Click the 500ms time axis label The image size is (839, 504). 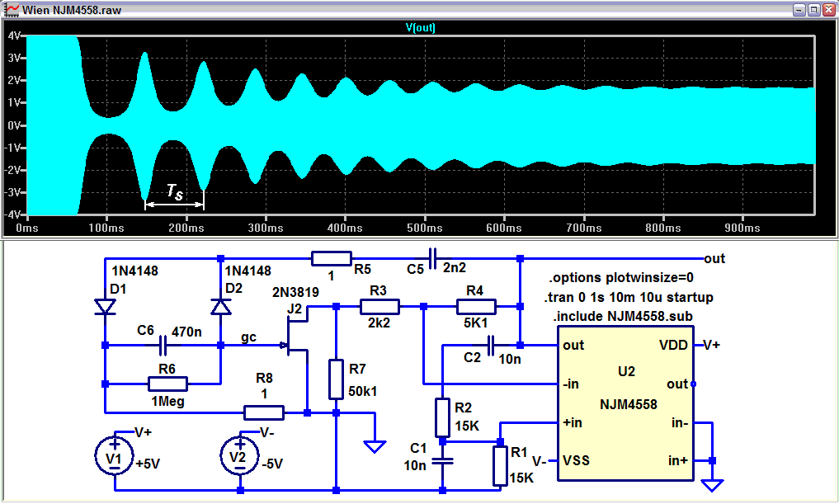click(425, 228)
